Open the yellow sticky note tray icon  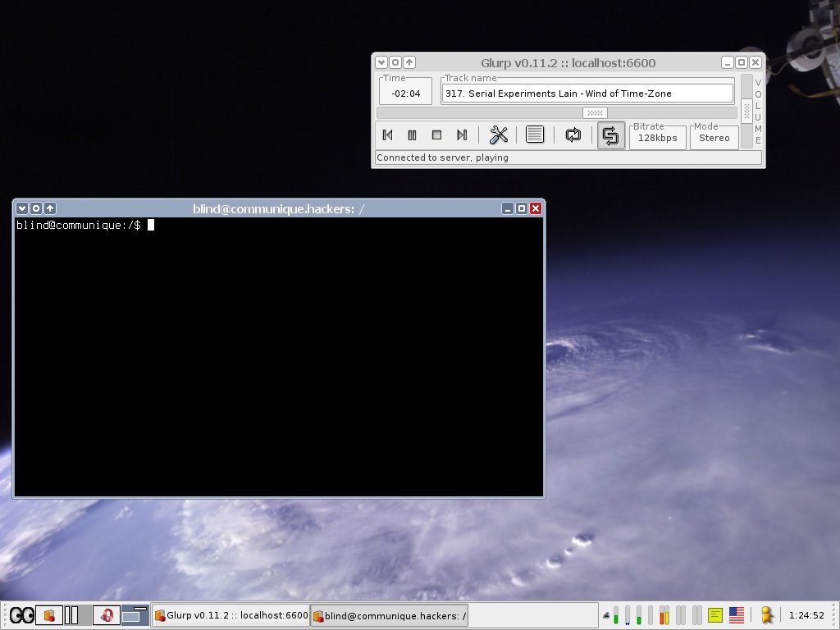pyautogui.click(x=714, y=615)
